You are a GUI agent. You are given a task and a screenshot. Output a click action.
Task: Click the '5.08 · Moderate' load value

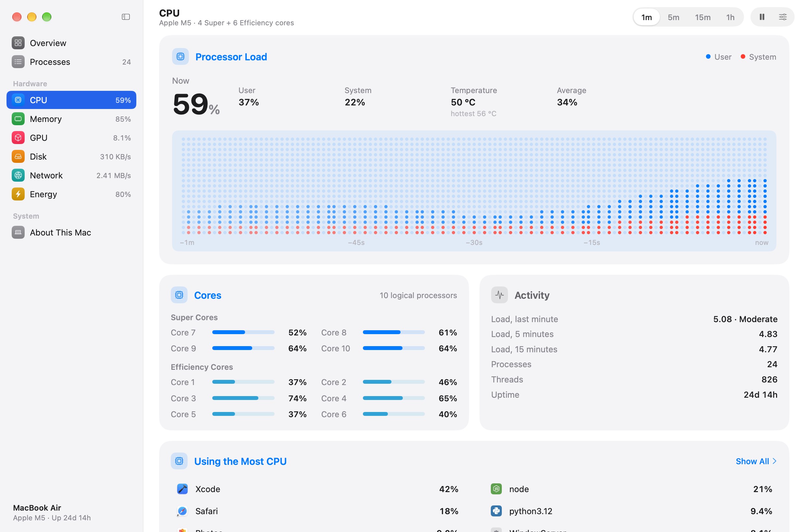[x=745, y=319]
